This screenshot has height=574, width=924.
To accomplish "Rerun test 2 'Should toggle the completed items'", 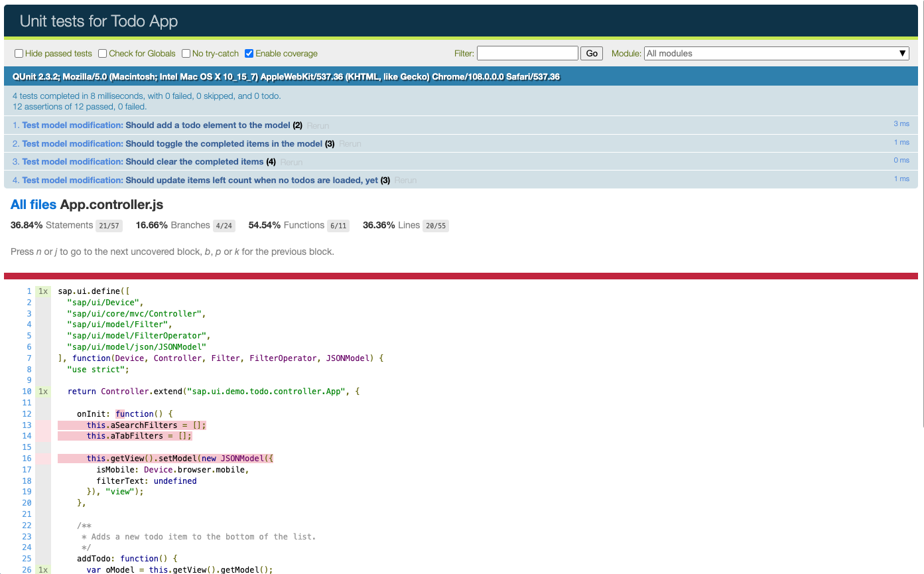I will point(350,144).
